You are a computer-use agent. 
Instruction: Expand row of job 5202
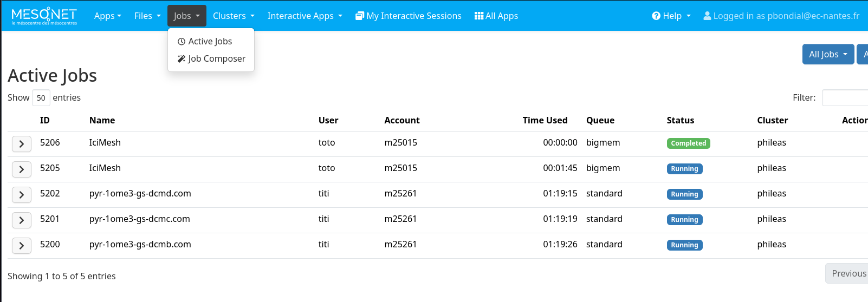[x=22, y=194]
